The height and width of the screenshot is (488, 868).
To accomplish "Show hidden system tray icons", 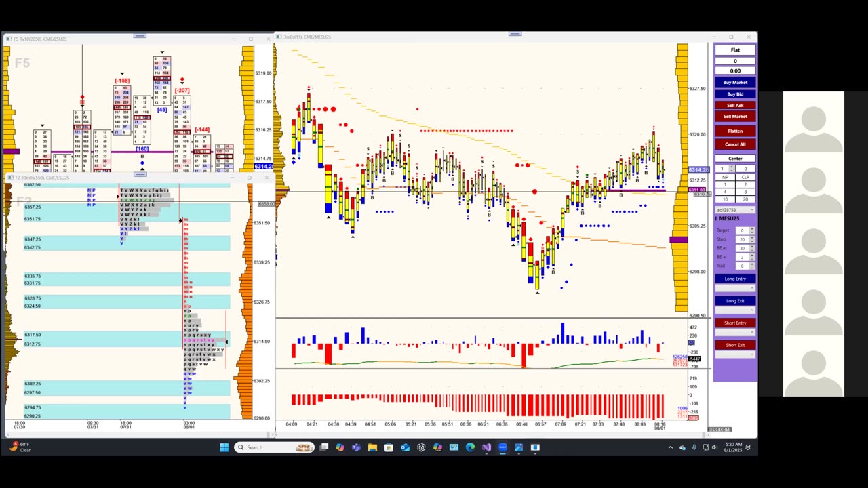I will 671,447.
